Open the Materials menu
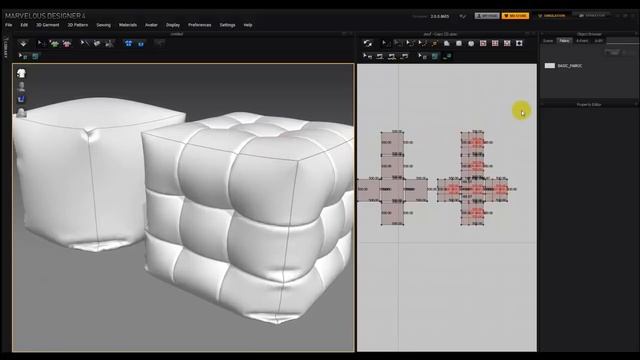640x360 pixels. [128, 25]
